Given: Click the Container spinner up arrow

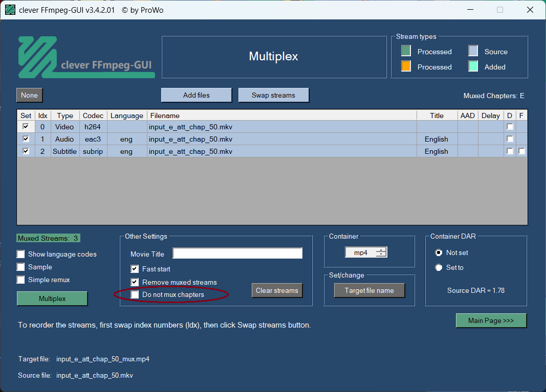Looking at the screenshot, I should (381, 250).
